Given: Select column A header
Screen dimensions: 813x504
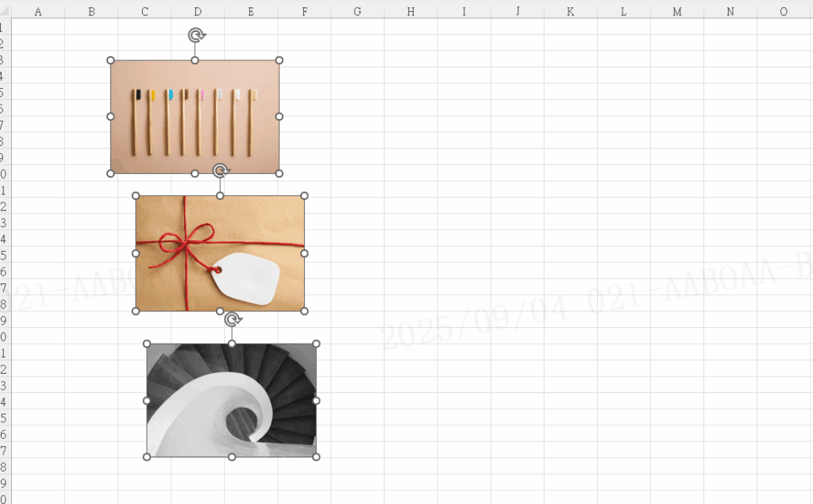Looking at the screenshot, I should (38, 12).
